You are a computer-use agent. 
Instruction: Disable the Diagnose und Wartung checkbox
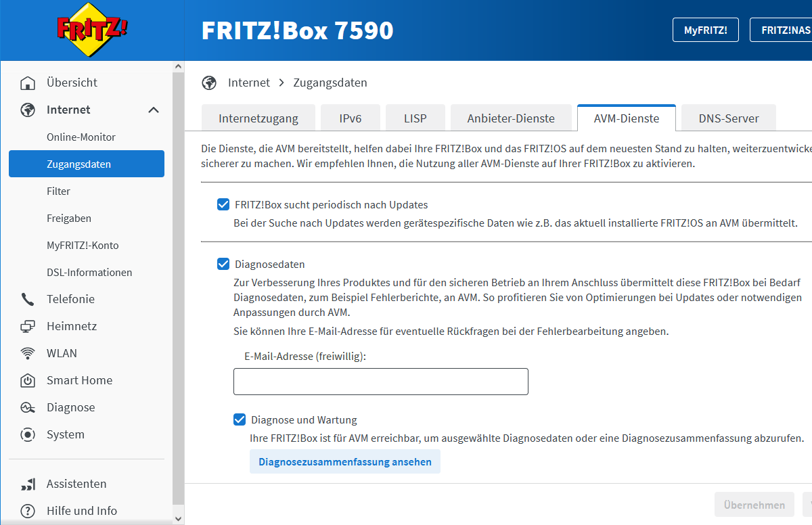click(x=240, y=420)
